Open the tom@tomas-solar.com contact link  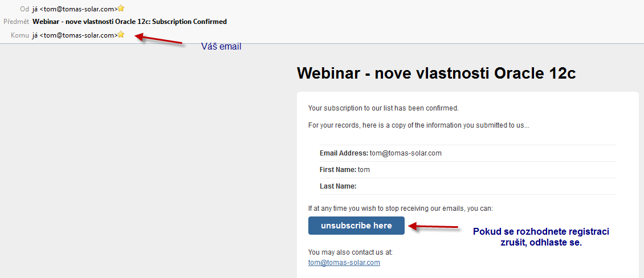[x=344, y=263]
